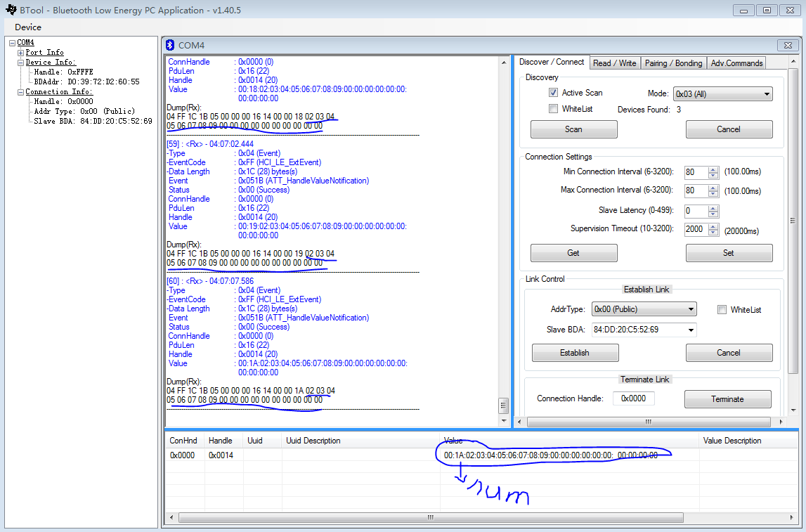Open the Device menu

[28, 27]
